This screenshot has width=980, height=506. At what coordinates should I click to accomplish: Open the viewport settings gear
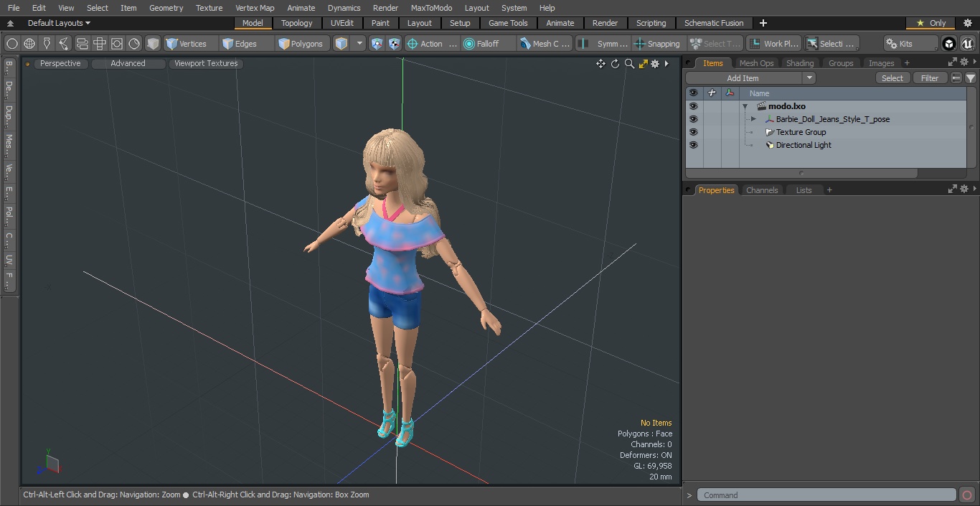[x=655, y=64]
